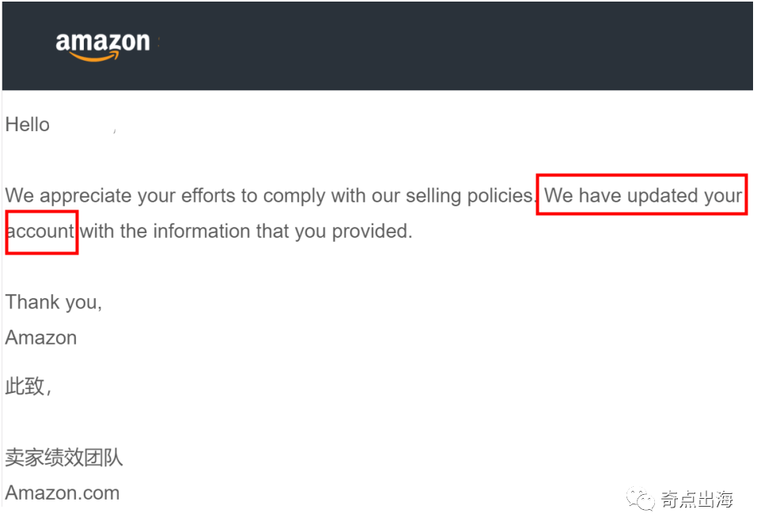Click the 此致 closing text
The height and width of the screenshot is (532, 757).
point(28,387)
